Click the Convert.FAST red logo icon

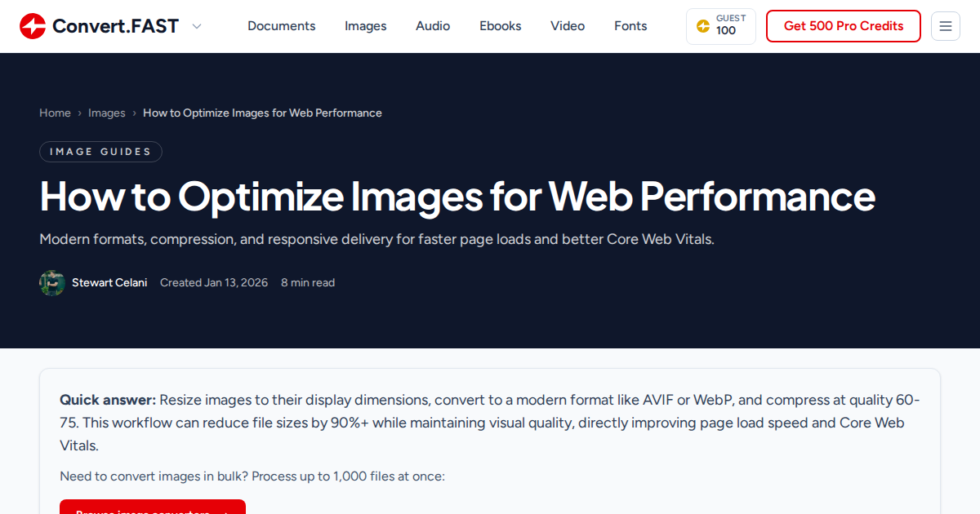33,26
